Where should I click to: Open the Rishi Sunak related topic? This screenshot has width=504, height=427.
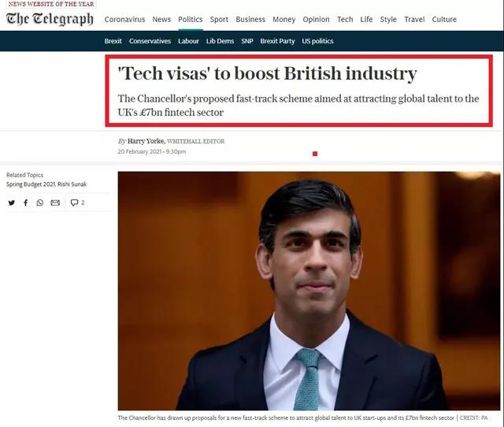(72, 184)
